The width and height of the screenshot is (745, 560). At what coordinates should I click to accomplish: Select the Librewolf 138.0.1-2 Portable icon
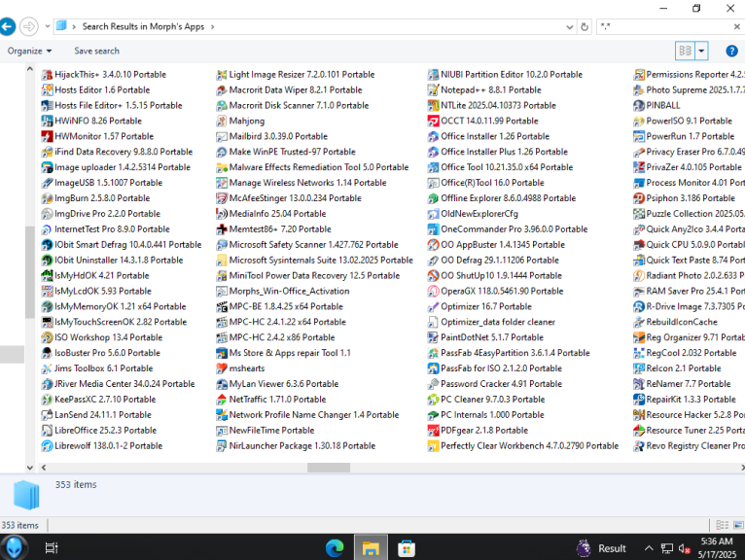tap(47, 446)
